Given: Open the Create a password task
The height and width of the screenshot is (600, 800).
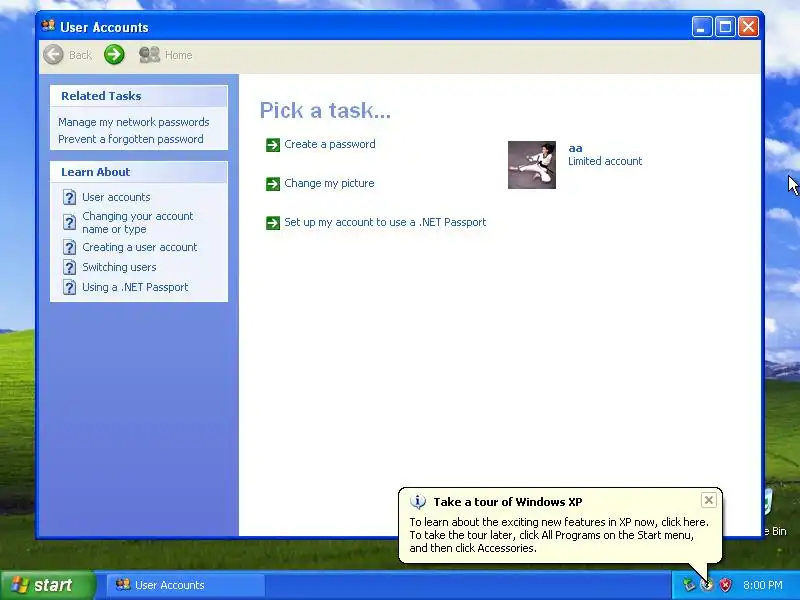Looking at the screenshot, I should (x=330, y=144).
